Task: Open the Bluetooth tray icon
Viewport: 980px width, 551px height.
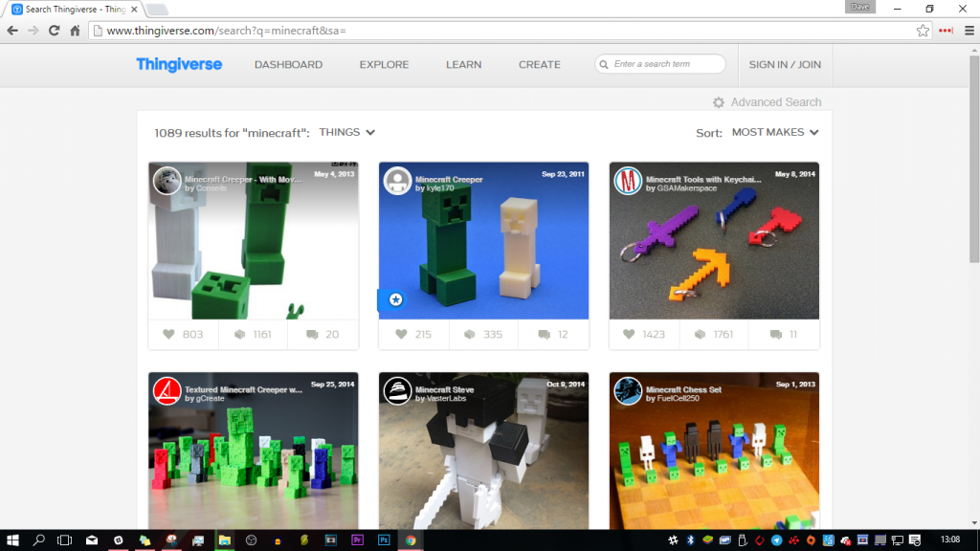Action: click(691, 540)
